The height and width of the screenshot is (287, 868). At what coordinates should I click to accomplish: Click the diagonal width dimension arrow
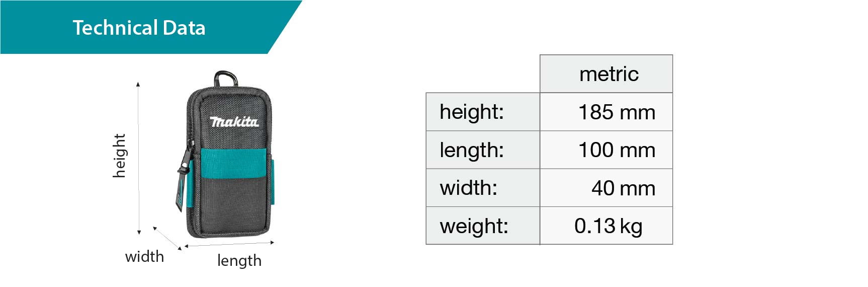point(167,238)
